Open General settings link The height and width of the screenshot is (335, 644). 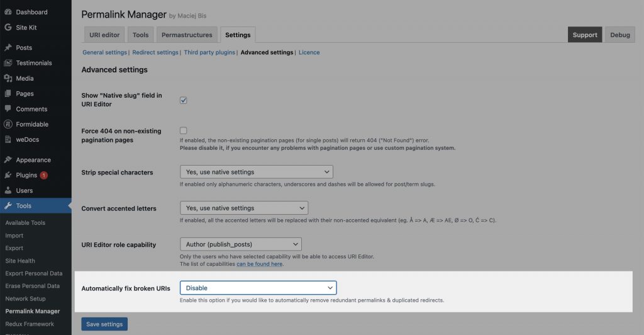click(x=105, y=52)
